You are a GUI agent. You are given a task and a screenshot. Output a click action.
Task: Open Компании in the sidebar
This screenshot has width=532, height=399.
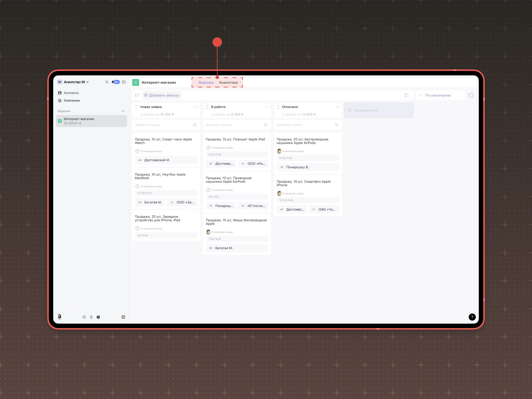click(69, 100)
